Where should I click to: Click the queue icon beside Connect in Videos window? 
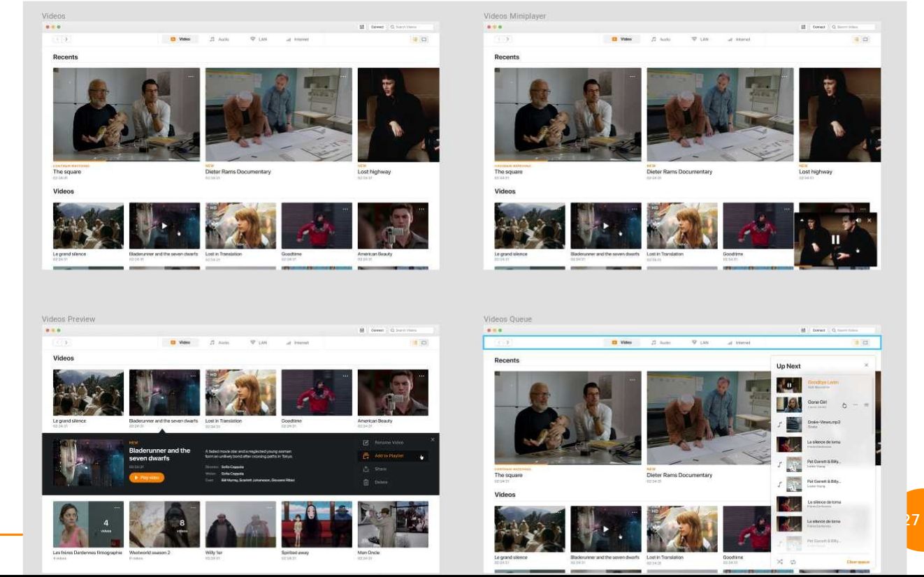coord(362,27)
